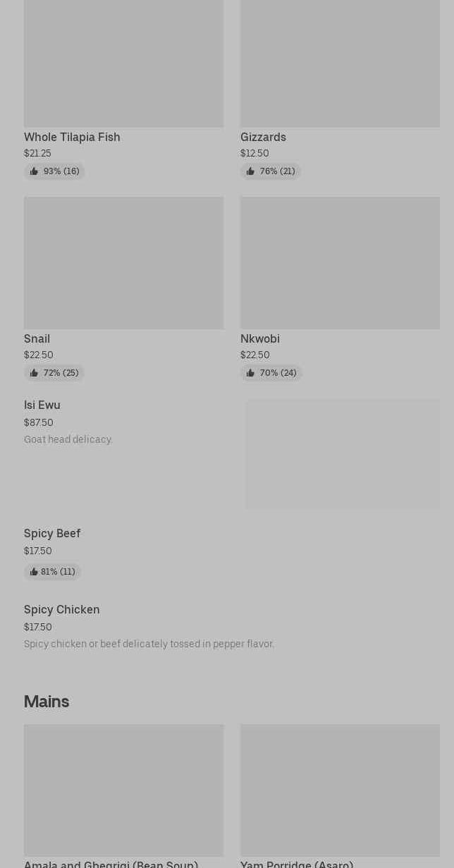
Task: Click the Snail thumbs-up rating icon
Action: click(x=34, y=373)
